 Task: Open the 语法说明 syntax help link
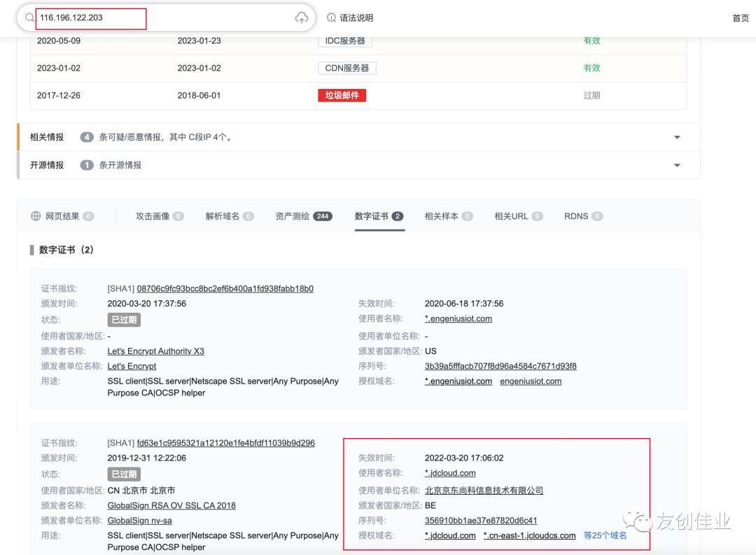[356, 17]
